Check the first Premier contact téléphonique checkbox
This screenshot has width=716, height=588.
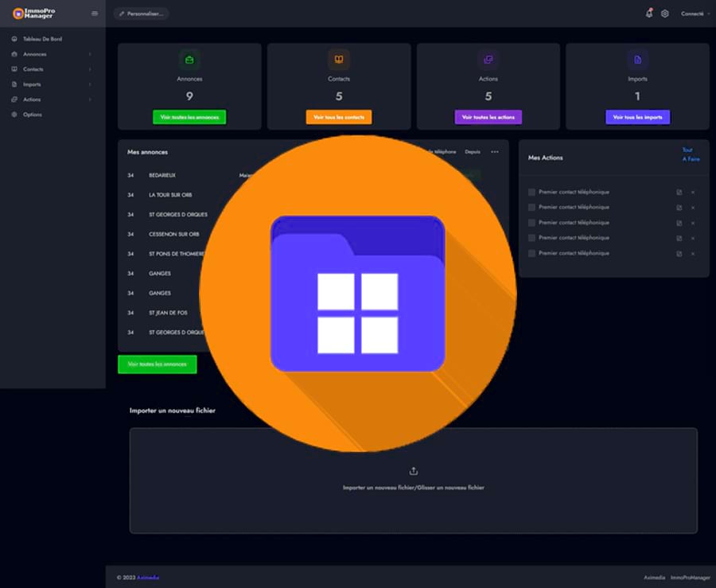(x=531, y=193)
